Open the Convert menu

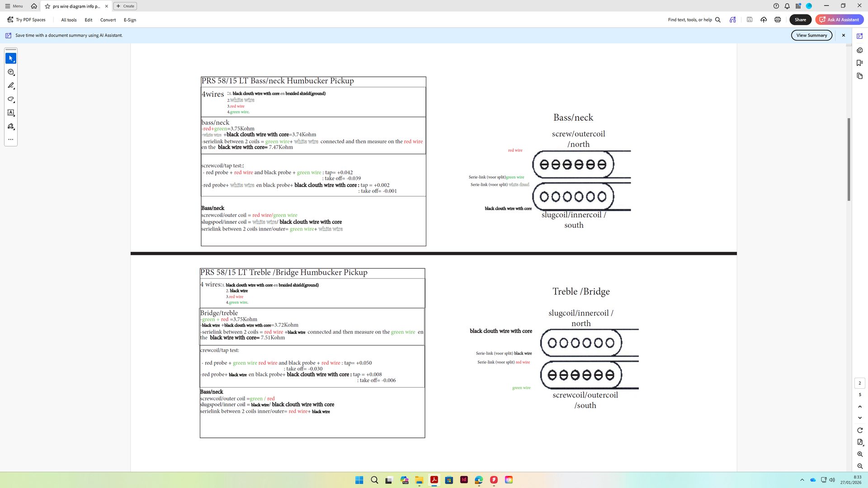[108, 20]
